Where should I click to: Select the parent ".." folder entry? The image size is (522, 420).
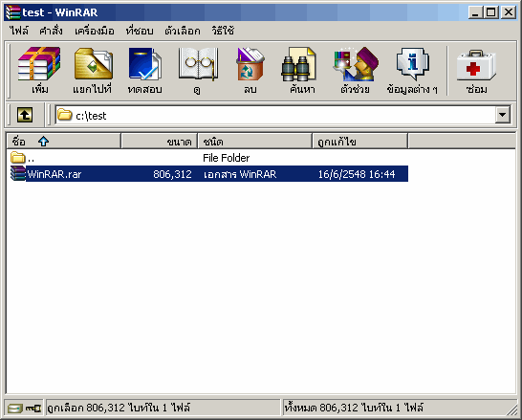(x=22, y=158)
